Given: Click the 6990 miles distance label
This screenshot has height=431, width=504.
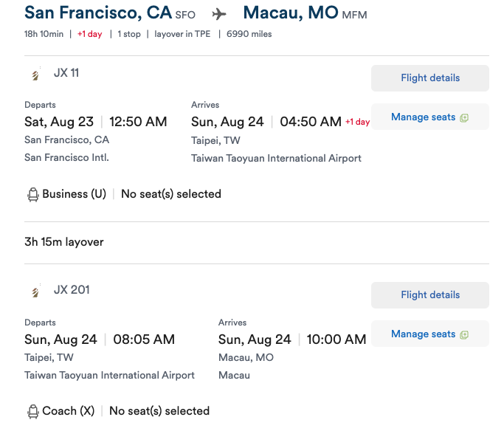Looking at the screenshot, I should (x=249, y=34).
